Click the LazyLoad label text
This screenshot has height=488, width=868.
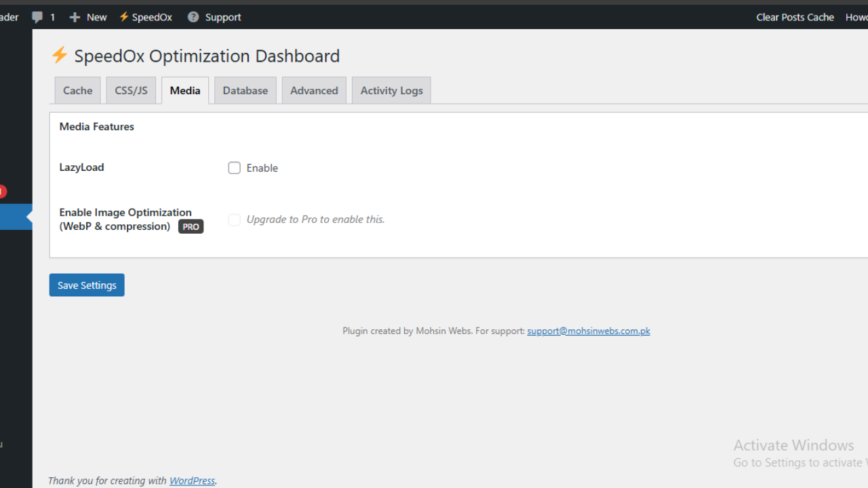coord(81,167)
